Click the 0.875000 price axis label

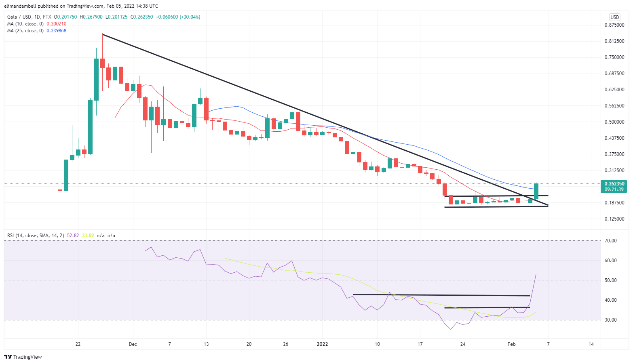coord(614,25)
